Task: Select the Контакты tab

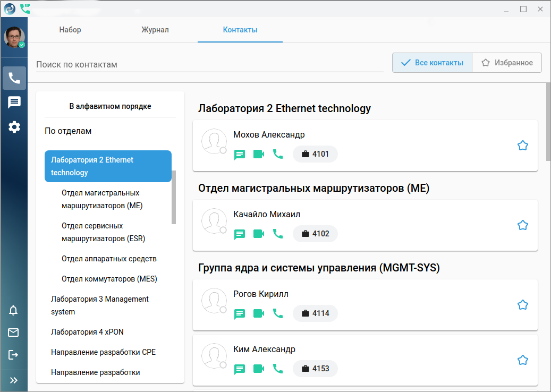Action: click(x=240, y=30)
